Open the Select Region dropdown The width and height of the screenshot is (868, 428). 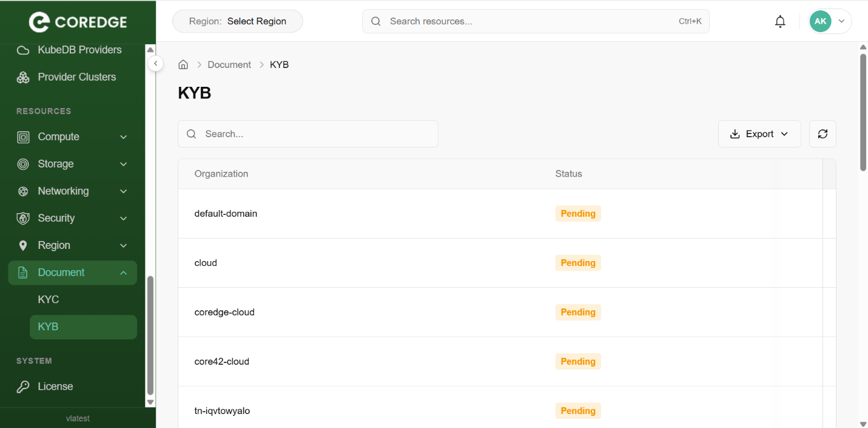click(238, 21)
